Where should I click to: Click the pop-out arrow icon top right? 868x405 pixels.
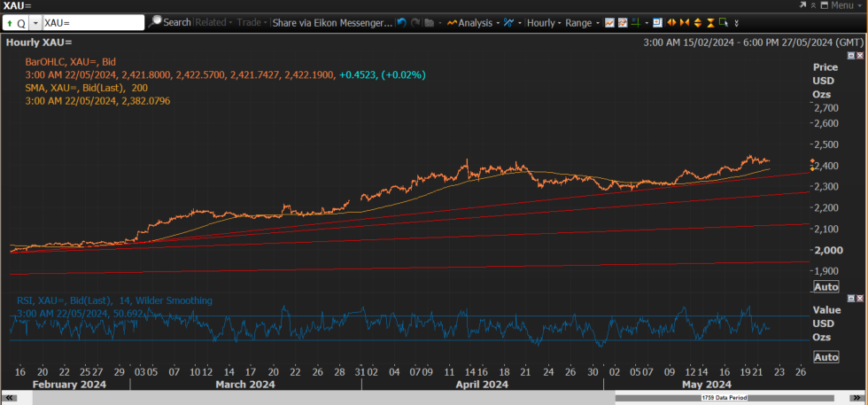tap(803, 5)
